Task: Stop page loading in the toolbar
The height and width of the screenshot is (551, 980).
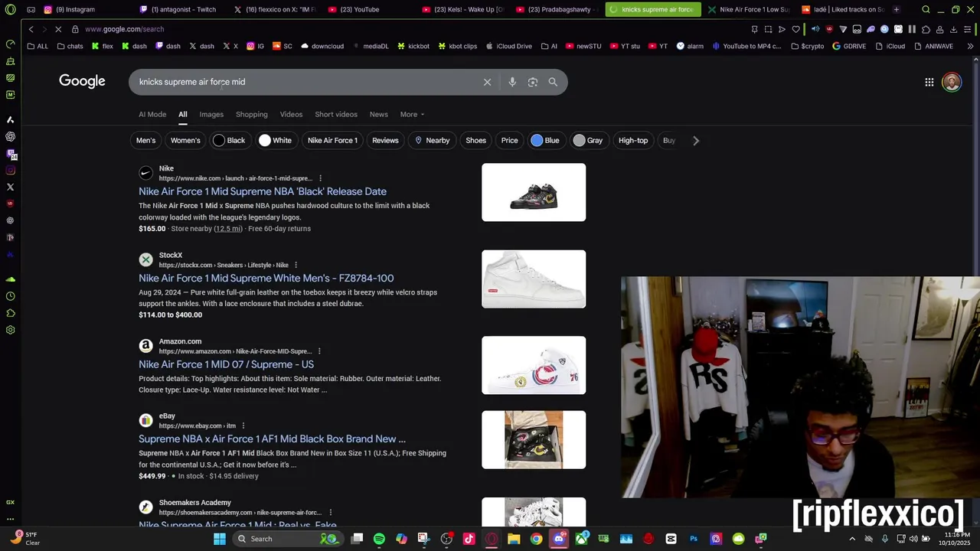Action: pos(58,29)
